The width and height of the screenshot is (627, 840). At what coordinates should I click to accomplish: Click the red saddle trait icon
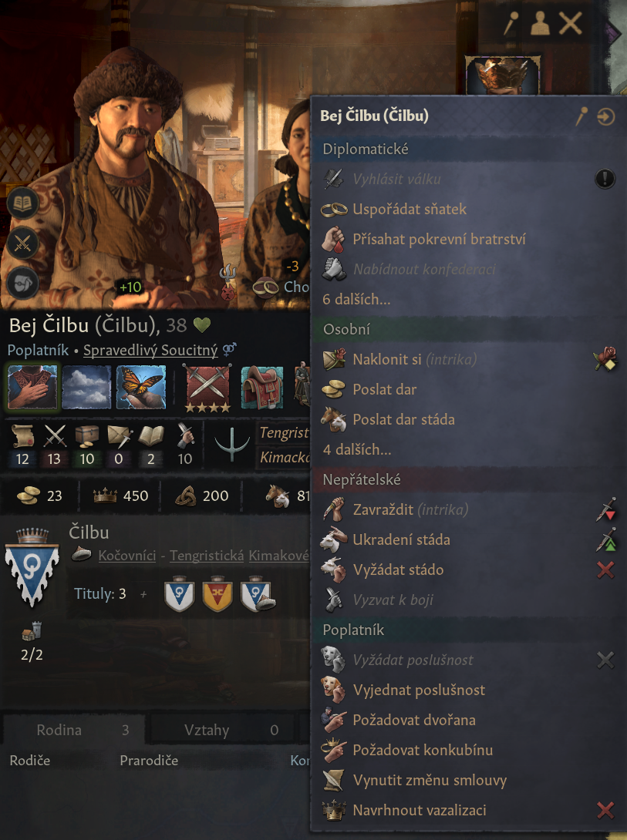262,387
